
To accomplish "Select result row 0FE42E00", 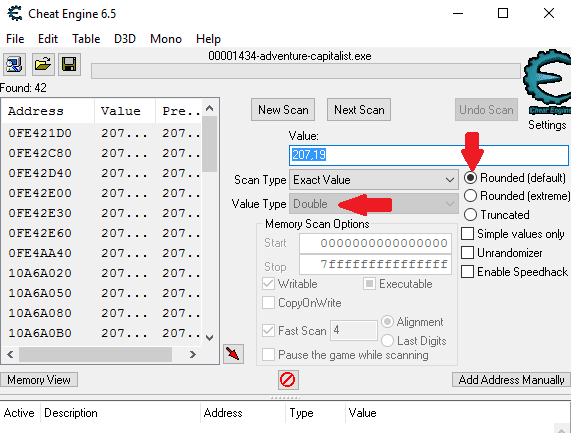I will click(102, 193).
